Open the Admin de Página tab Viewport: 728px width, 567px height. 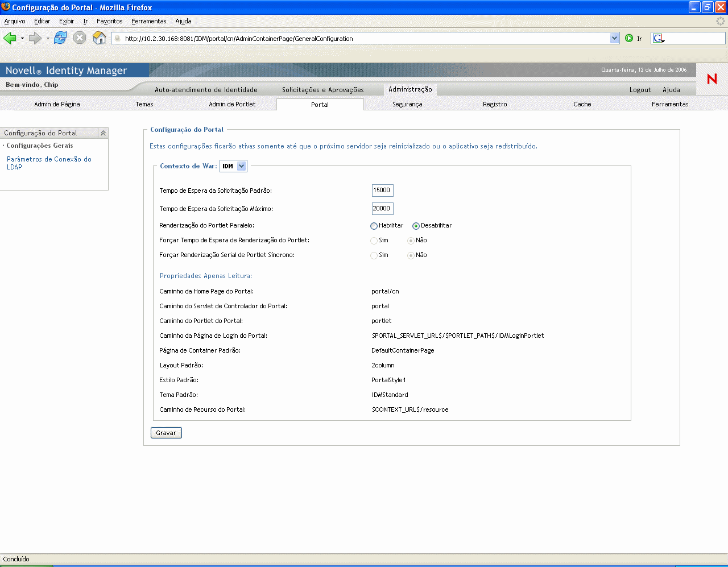(57, 104)
